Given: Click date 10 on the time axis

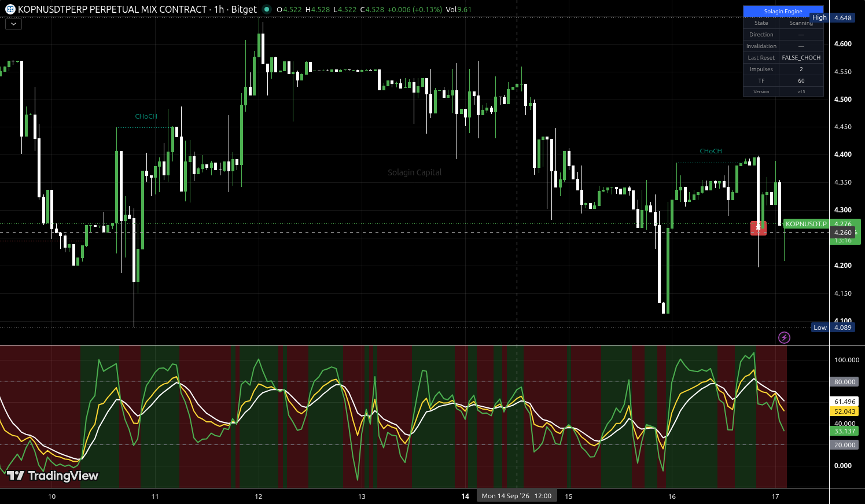Looking at the screenshot, I should (51, 496).
